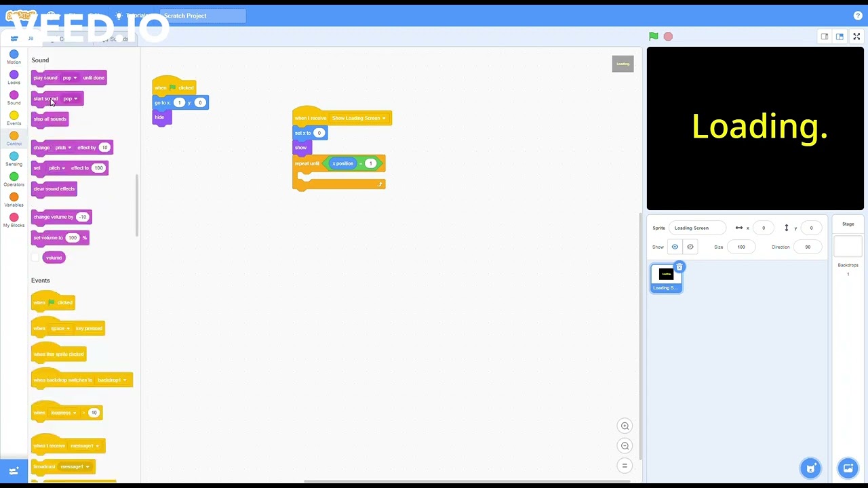The image size is (868, 488).
Task: Zoom out the code workspace
Action: (x=625, y=445)
